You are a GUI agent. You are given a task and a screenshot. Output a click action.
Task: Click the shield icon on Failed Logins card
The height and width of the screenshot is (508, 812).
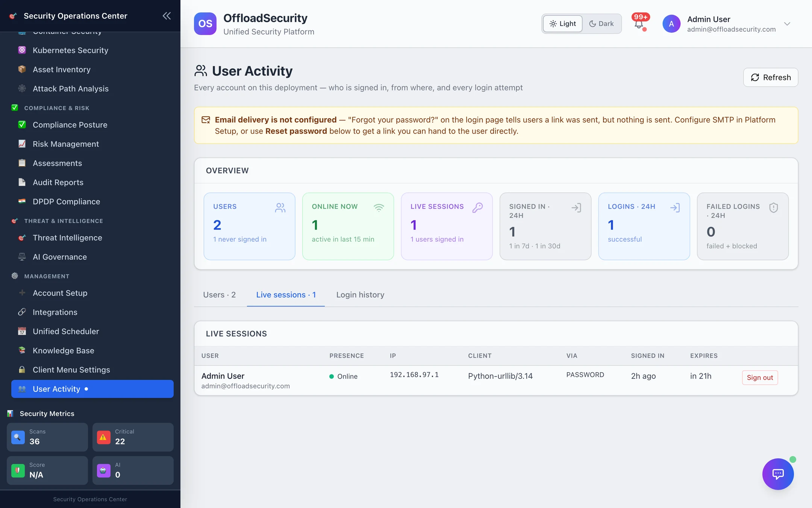[x=774, y=208]
